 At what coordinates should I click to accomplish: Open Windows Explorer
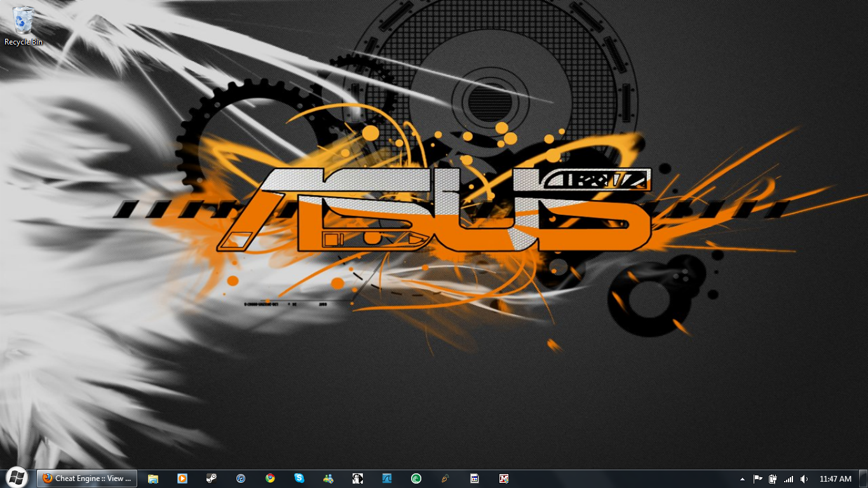(153, 478)
